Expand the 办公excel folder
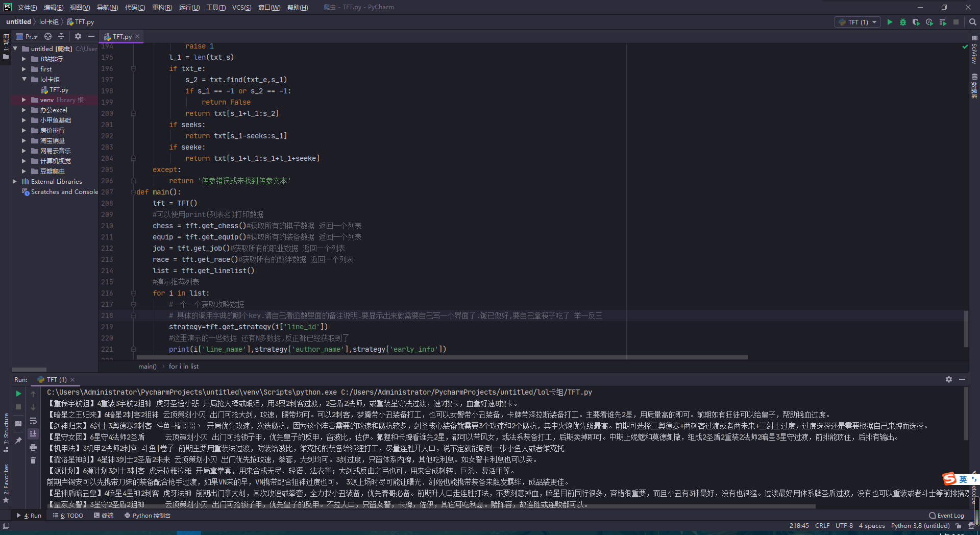The width and height of the screenshot is (980, 535). pos(24,110)
